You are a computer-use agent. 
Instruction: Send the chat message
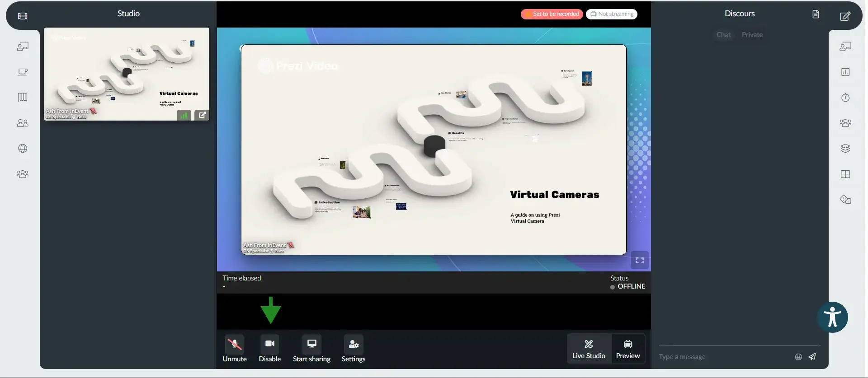tap(812, 356)
